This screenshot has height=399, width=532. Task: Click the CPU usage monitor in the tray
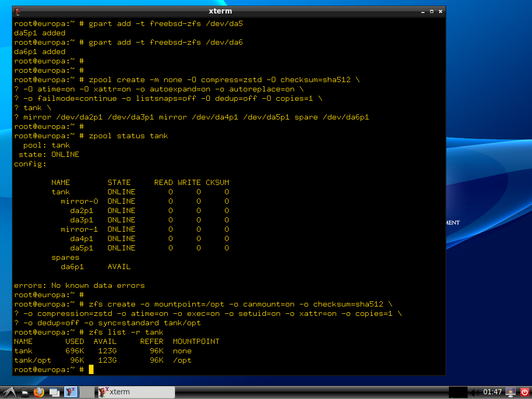tap(458, 392)
